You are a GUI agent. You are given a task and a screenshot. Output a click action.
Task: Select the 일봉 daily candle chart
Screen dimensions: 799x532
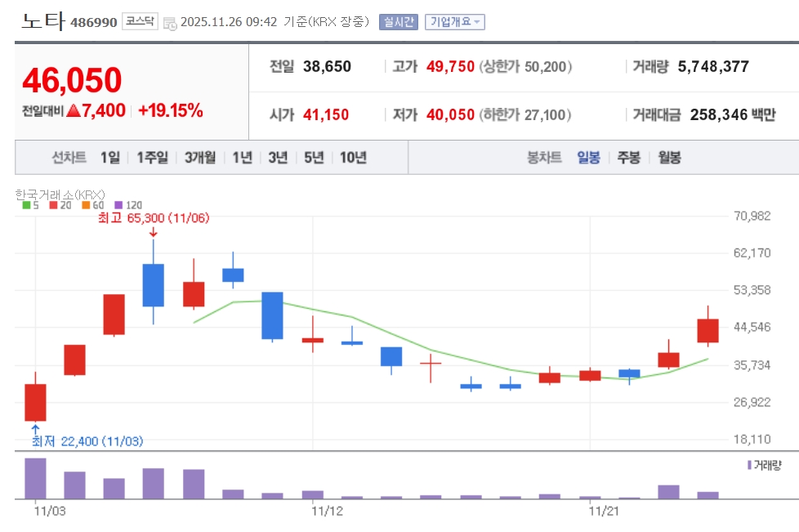(x=588, y=158)
